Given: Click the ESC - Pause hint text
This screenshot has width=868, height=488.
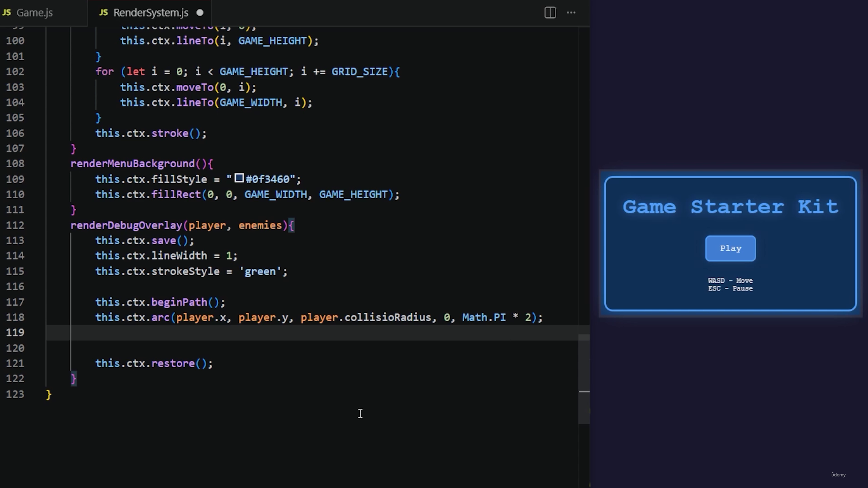Looking at the screenshot, I should pos(730,289).
